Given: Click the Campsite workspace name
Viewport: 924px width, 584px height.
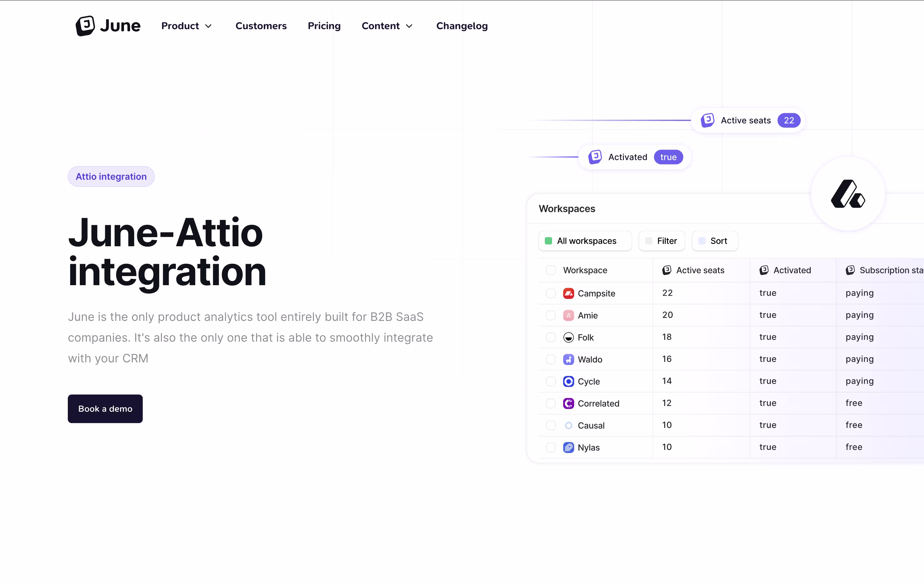Looking at the screenshot, I should tap(596, 293).
